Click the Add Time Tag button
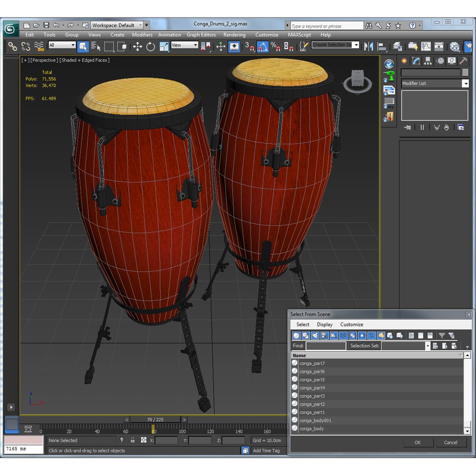 point(266,450)
